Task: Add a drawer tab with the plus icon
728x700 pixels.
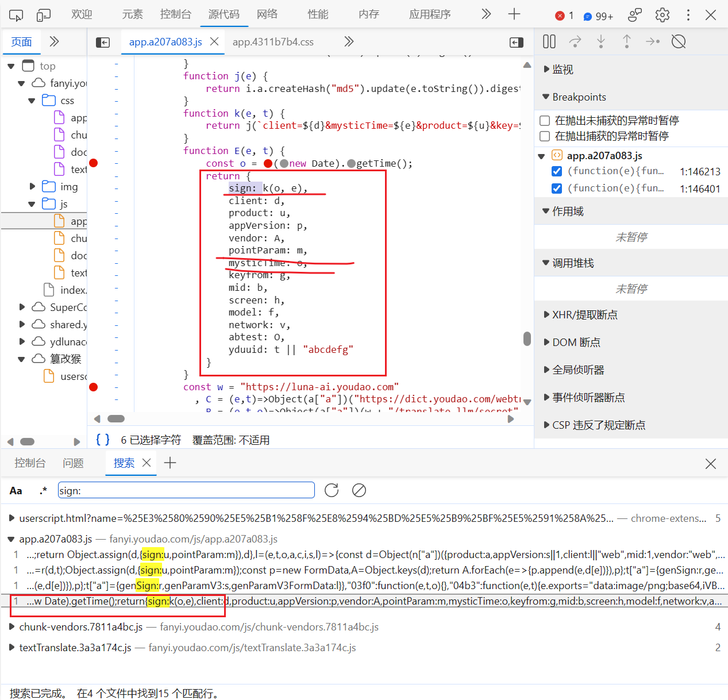Action: coord(170,463)
